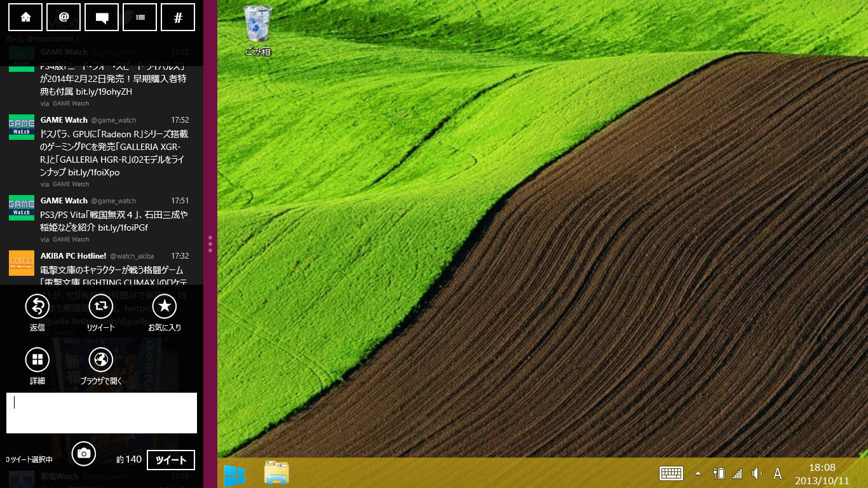Launch File Explorer from the taskbar
Screen dimensions: 868x488
tap(276, 474)
